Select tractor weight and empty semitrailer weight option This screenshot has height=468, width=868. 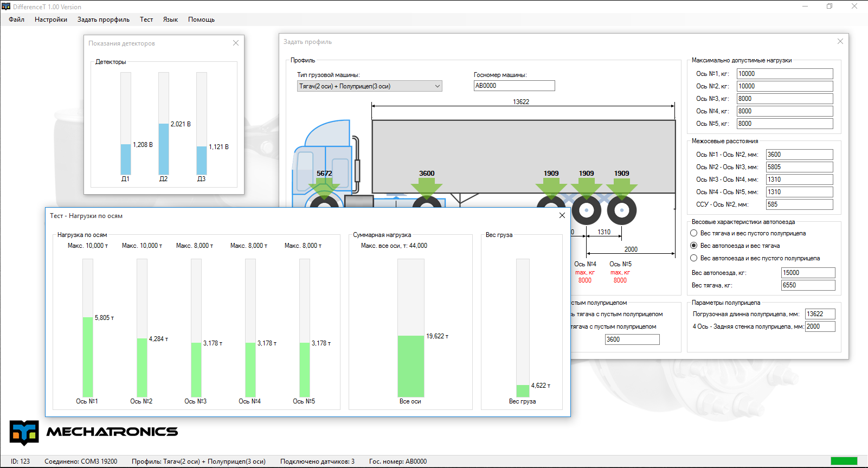click(x=694, y=233)
